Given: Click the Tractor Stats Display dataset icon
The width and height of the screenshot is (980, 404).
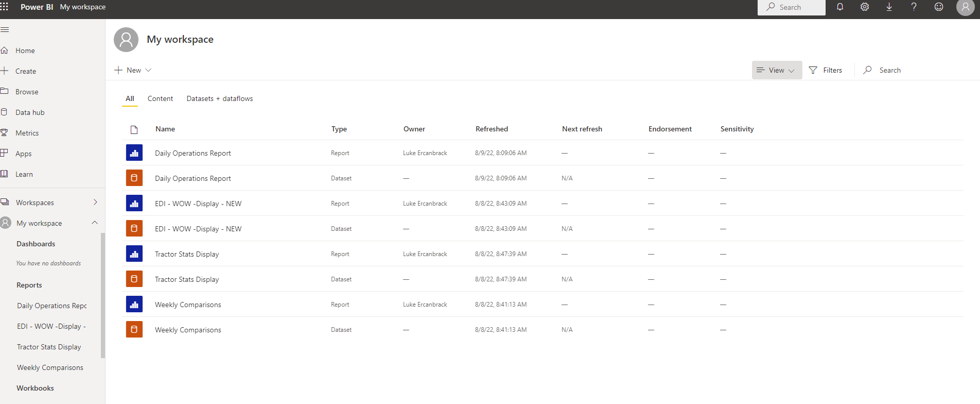Looking at the screenshot, I should point(134,279).
